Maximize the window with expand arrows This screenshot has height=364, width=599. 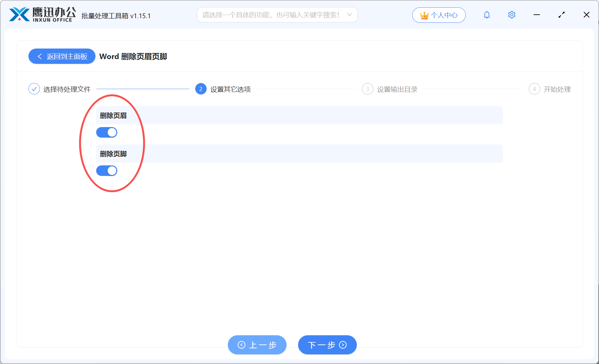(x=562, y=15)
